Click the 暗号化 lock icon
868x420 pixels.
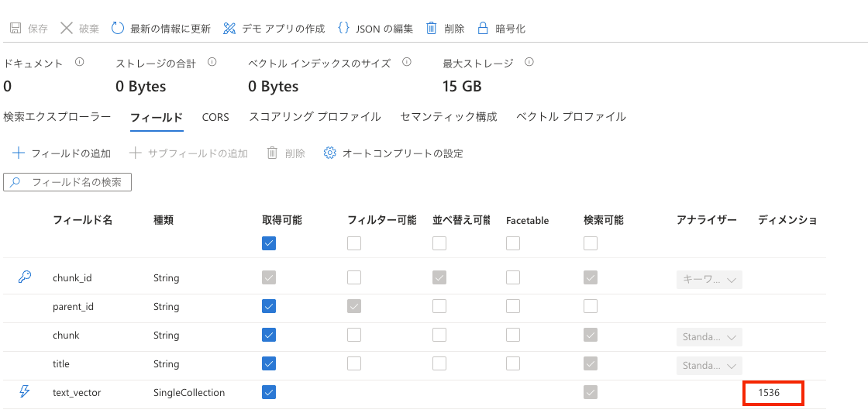tap(483, 29)
